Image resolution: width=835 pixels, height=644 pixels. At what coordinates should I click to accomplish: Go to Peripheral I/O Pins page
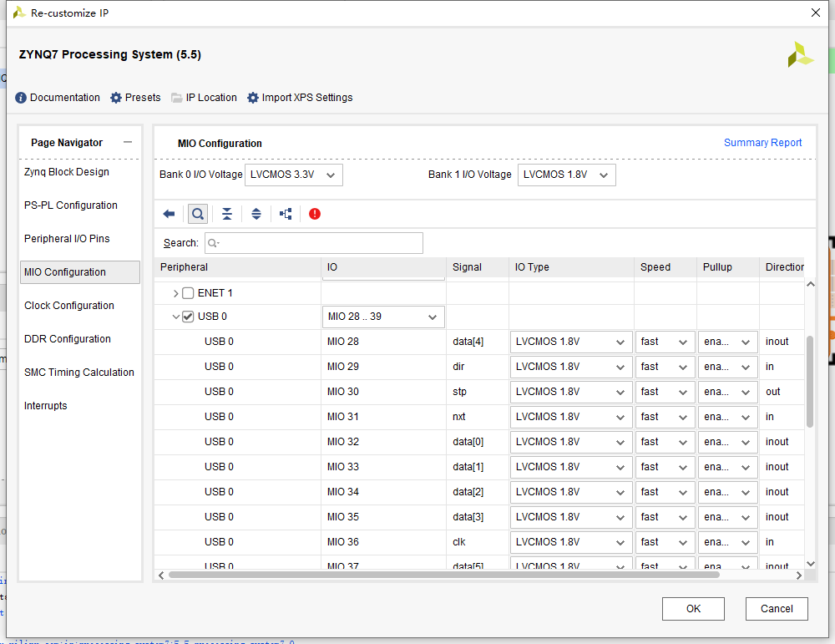click(x=67, y=239)
